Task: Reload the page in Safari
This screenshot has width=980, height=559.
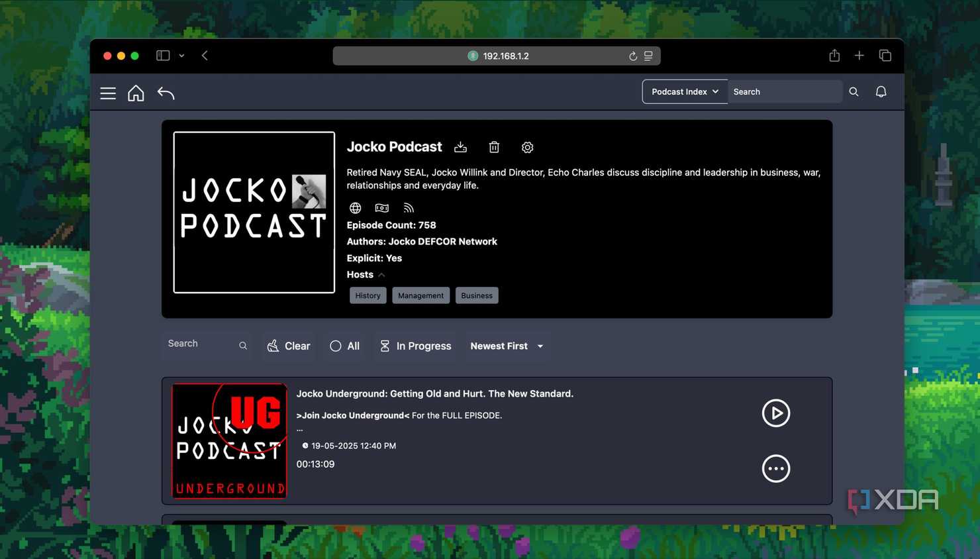Action: coord(633,56)
